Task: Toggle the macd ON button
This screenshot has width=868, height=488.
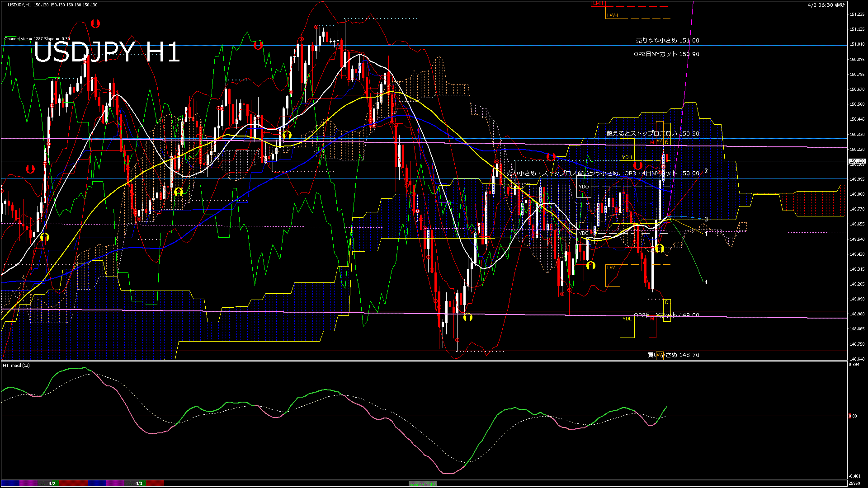Action: [423, 483]
